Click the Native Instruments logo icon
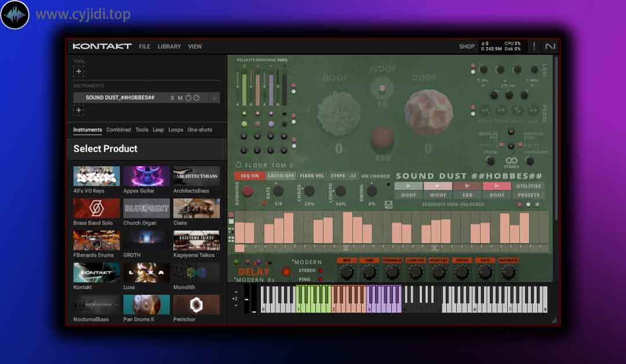Viewport: 626px width, 364px height. pyautogui.click(x=550, y=46)
